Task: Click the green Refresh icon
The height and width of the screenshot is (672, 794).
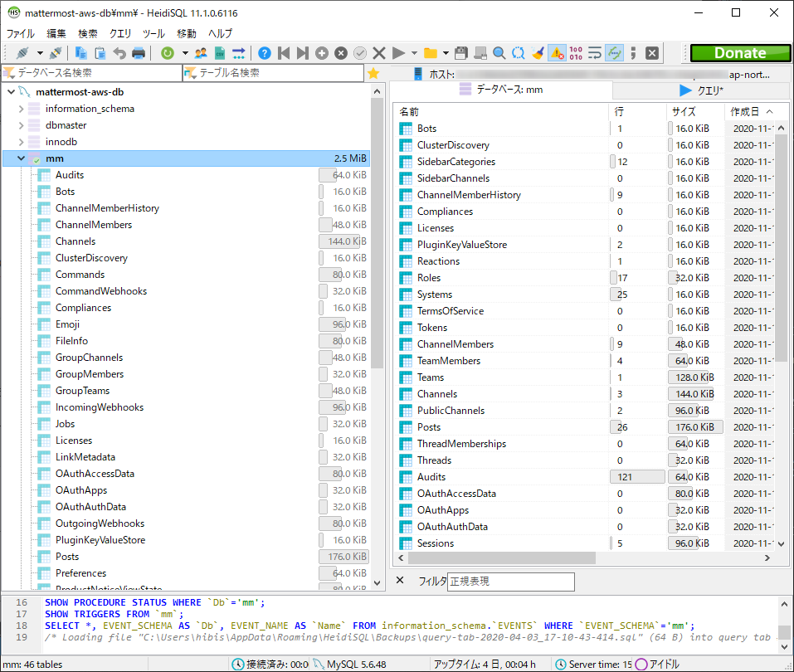Action: [x=168, y=53]
